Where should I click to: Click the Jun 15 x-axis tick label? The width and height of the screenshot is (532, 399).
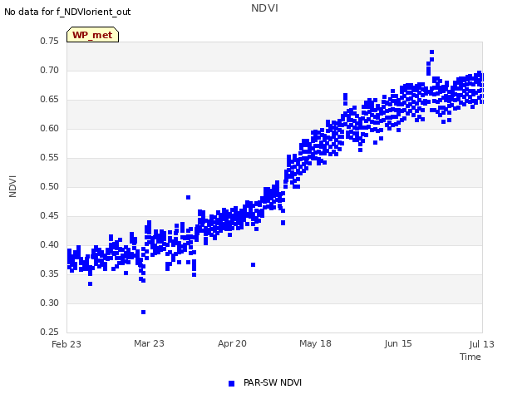[x=398, y=343]
